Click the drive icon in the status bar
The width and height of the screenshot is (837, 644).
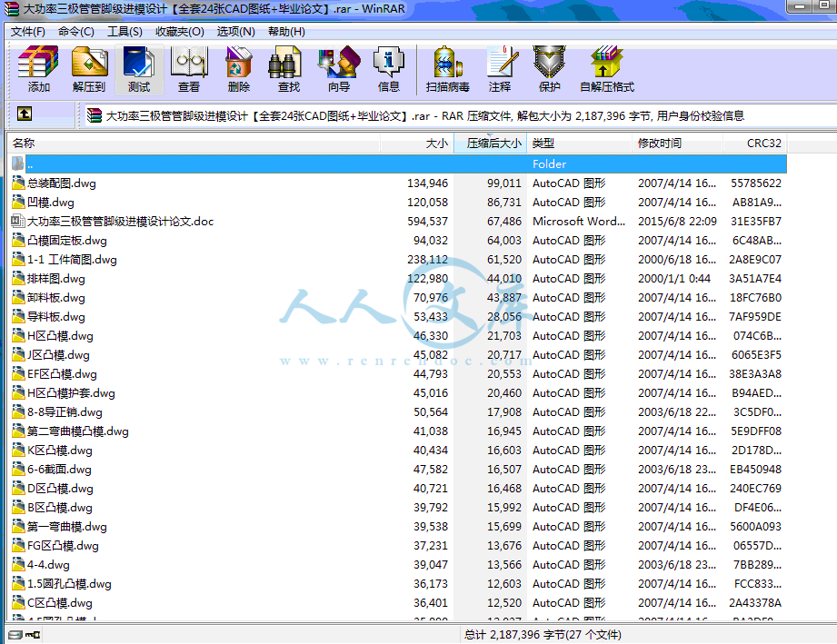pos(15,634)
